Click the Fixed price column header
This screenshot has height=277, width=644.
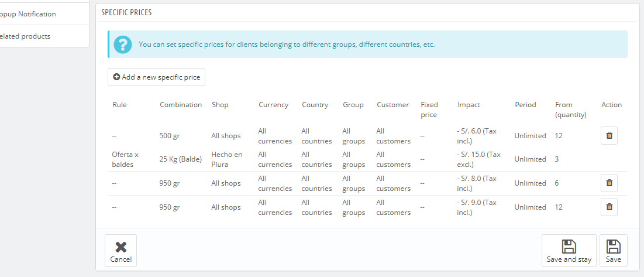point(429,110)
